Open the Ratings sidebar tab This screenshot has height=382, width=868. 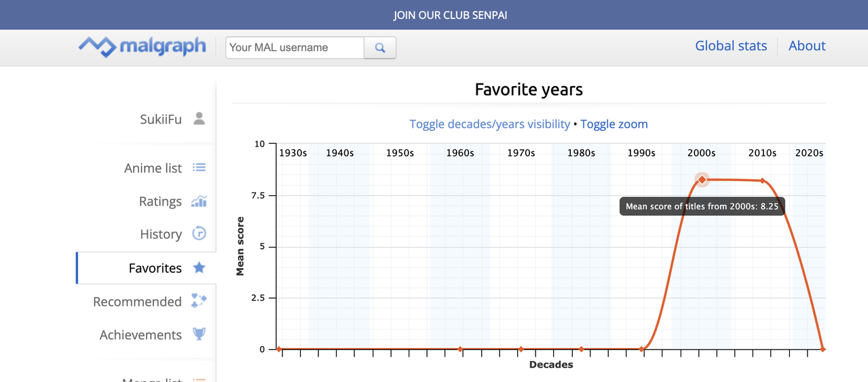tap(160, 202)
